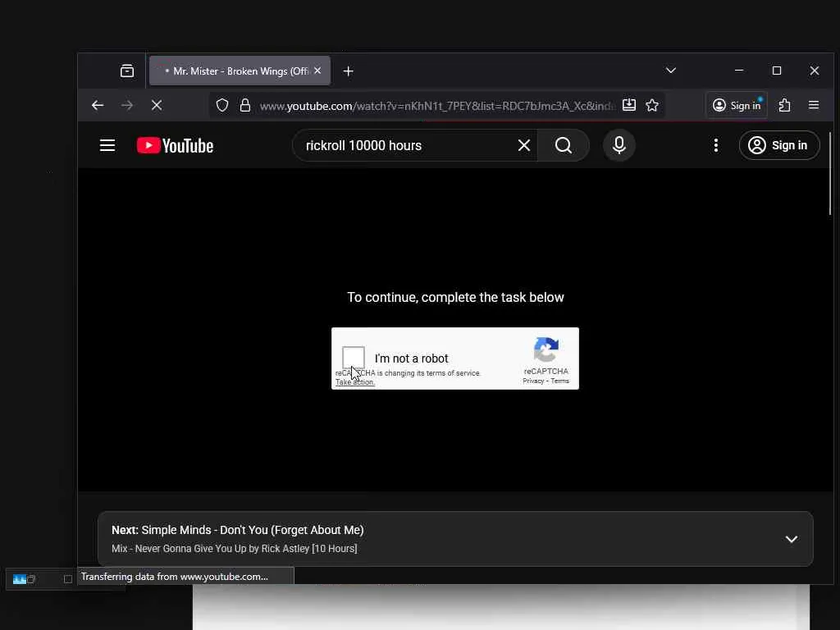Viewport: 840px width, 630px height.
Task: Open tracking protection shield icon
Action: coord(222,105)
